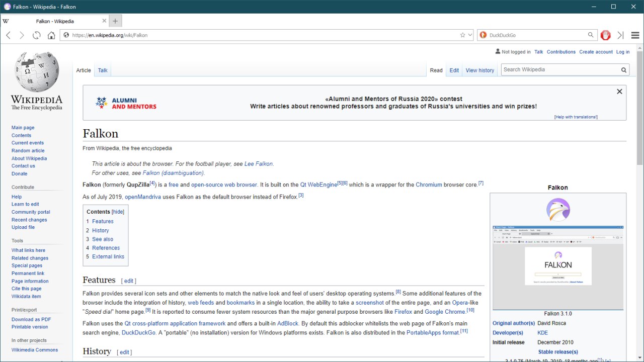Hide the Contents box via hide link

[x=118, y=212]
